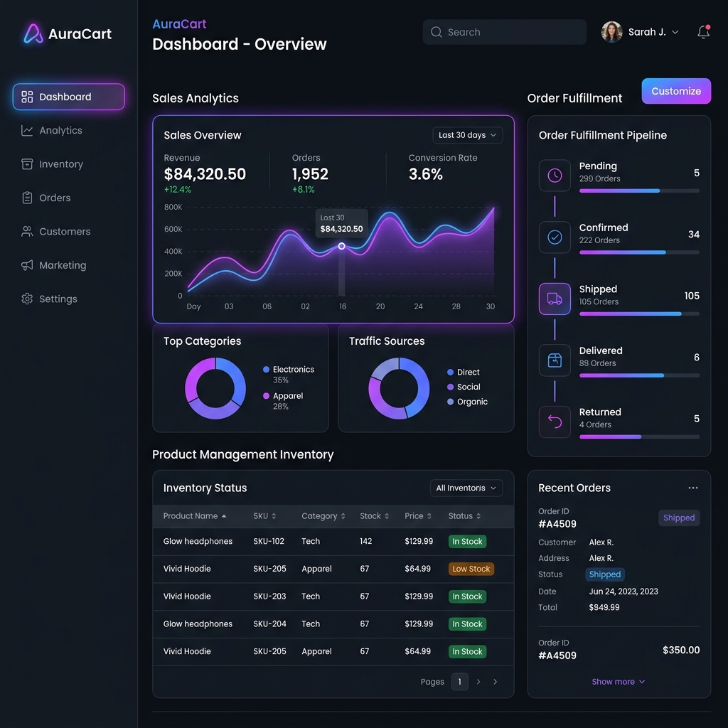This screenshot has width=728, height=728.
Task: Click the Top Categories donut chart
Action: [215, 388]
